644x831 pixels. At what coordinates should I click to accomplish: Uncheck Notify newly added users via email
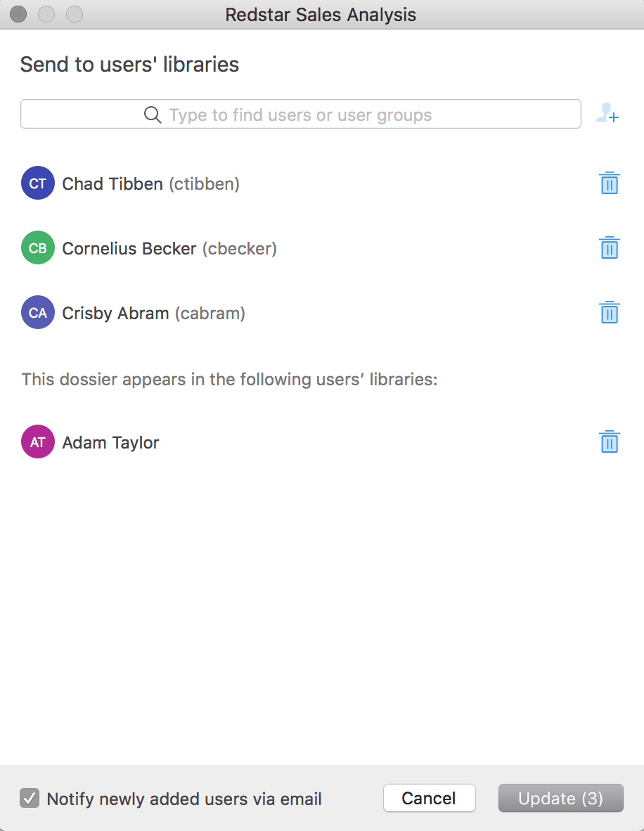pos(30,798)
